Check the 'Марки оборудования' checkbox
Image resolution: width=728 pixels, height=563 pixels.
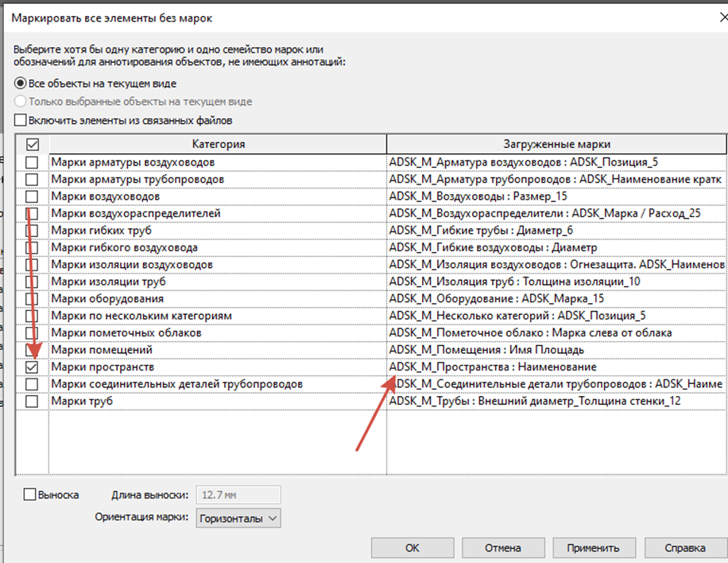[32, 299]
